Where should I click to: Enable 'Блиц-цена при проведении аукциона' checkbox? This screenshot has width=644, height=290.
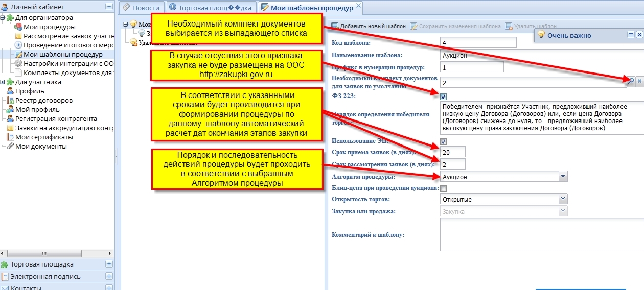[444, 188]
